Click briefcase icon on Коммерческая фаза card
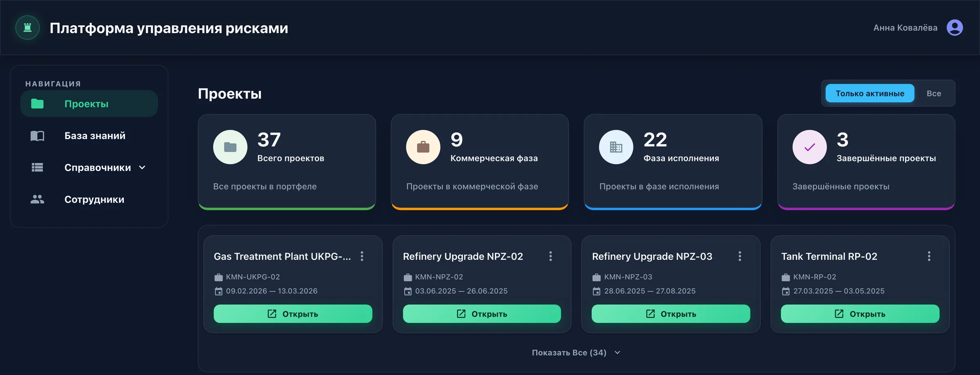 [x=423, y=147]
